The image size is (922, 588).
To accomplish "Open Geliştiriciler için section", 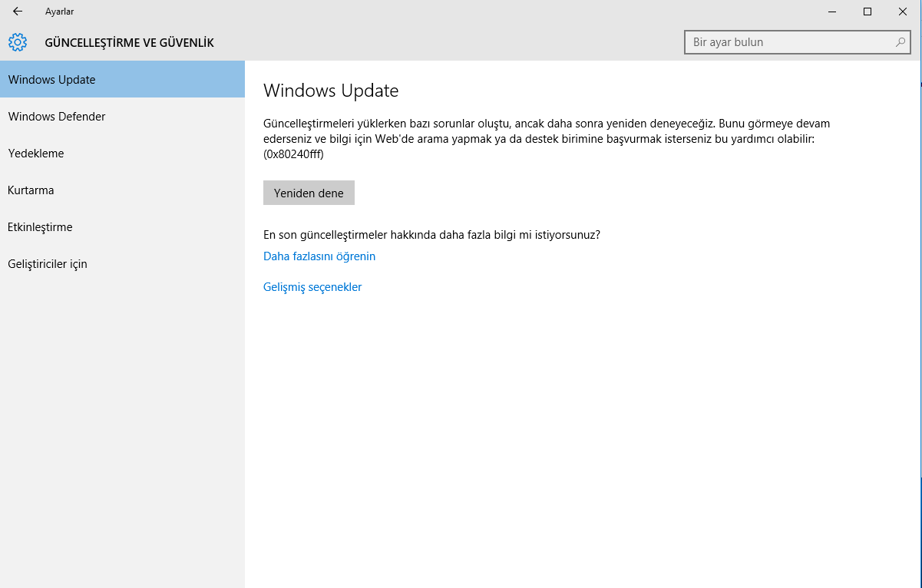I will [122, 264].
